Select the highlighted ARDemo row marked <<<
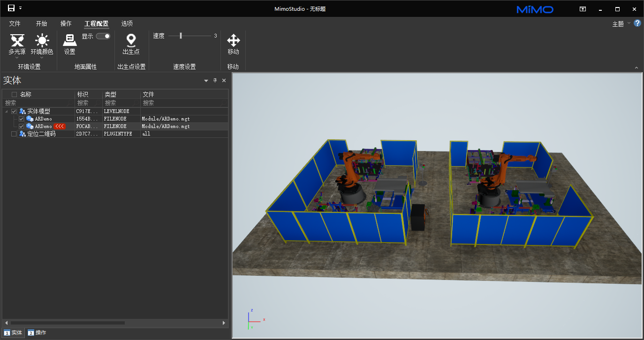The height and width of the screenshot is (340, 644). [x=44, y=127]
